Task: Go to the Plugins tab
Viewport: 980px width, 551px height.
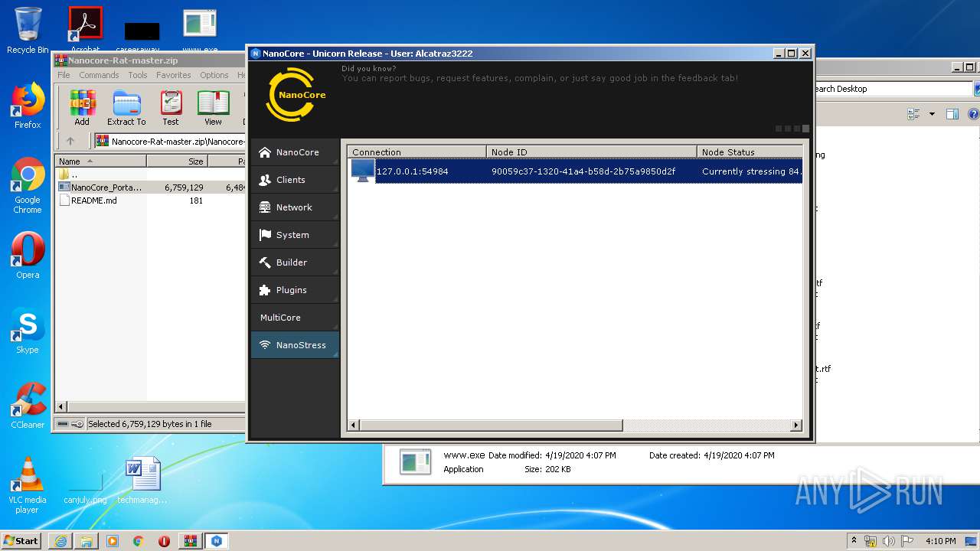Action: point(295,290)
